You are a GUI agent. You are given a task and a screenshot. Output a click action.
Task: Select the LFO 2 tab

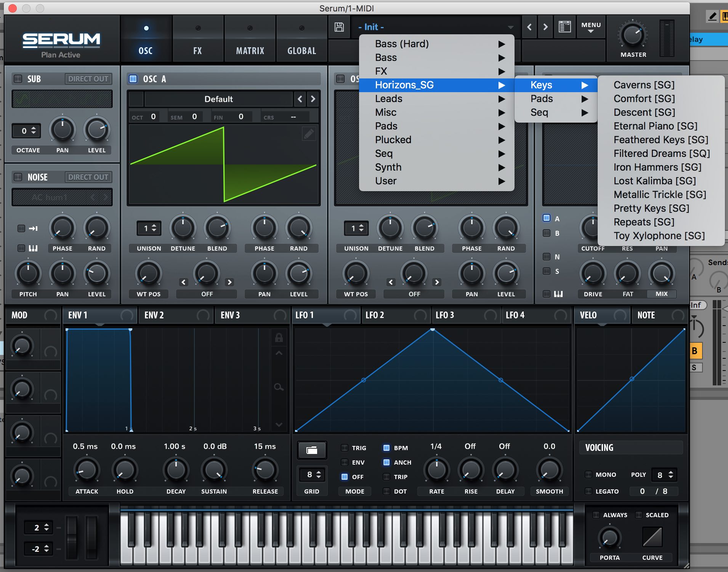(x=375, y=315)
